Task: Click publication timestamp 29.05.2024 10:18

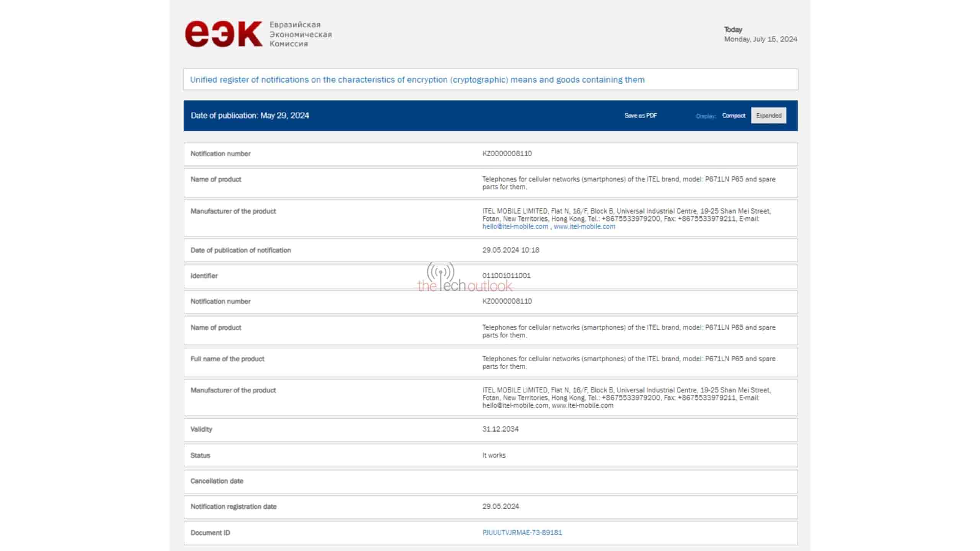Action: pos(510,250)
